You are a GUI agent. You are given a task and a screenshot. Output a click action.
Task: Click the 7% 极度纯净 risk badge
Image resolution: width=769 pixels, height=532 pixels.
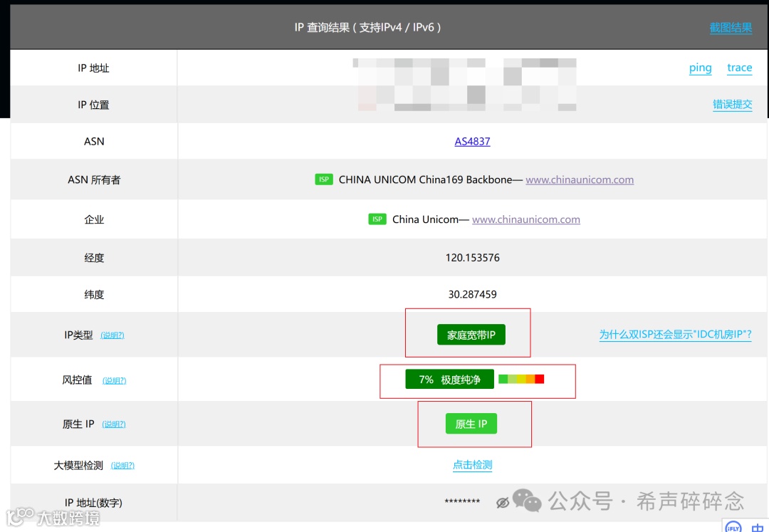coord(449,379)
